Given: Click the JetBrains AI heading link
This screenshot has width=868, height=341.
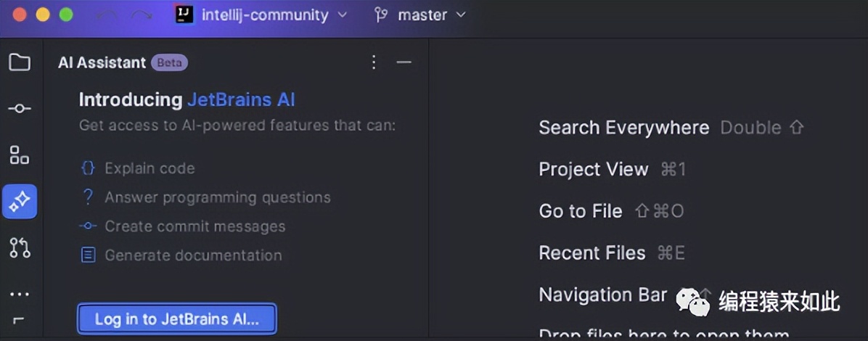Looking at the screenshot, I should tap(241, 99).
